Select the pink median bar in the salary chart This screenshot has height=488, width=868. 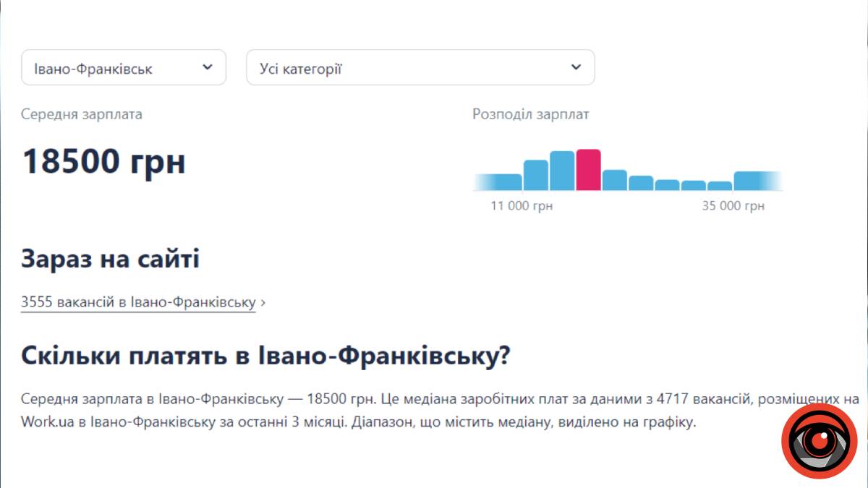pyautogui.click(x=588, y=171)
